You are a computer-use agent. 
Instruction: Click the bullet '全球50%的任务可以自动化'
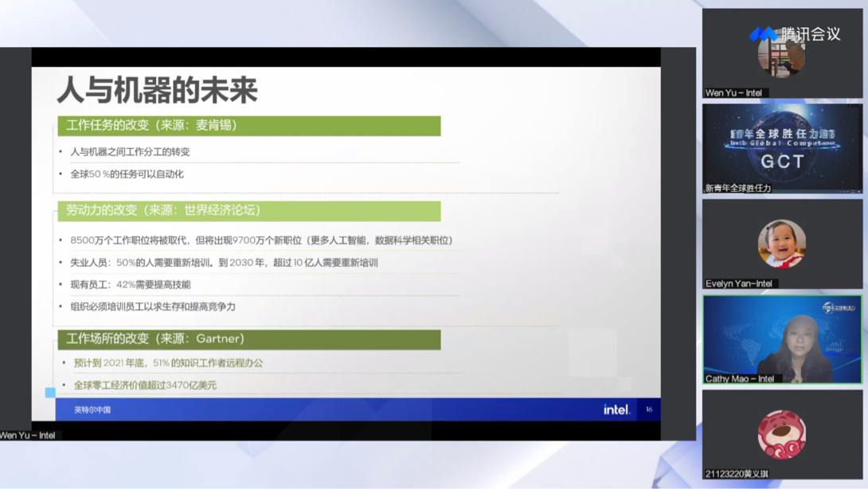(x=127, y=174)
